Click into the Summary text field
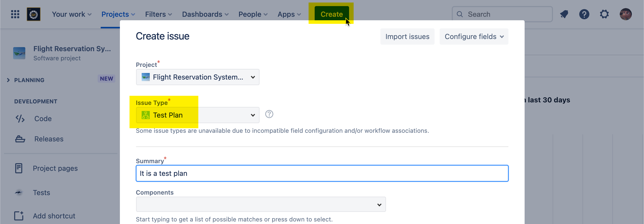Viewport: 644px width, 224px height. coord(322,173)
